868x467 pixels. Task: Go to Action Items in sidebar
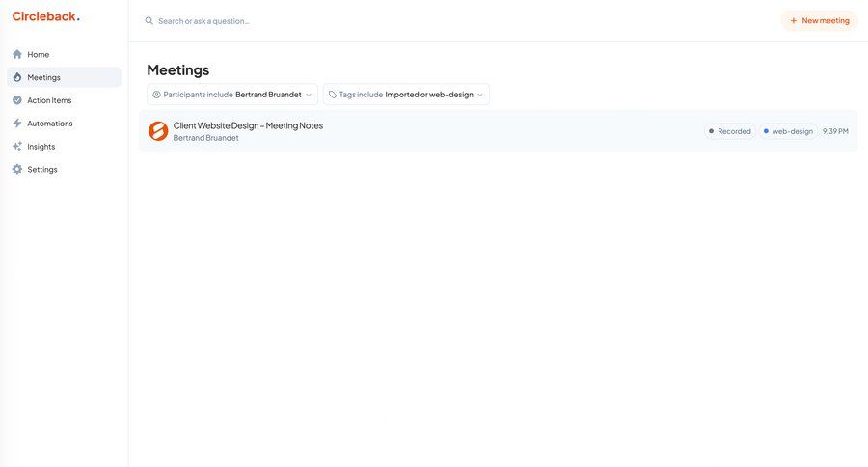click(49, 100)
